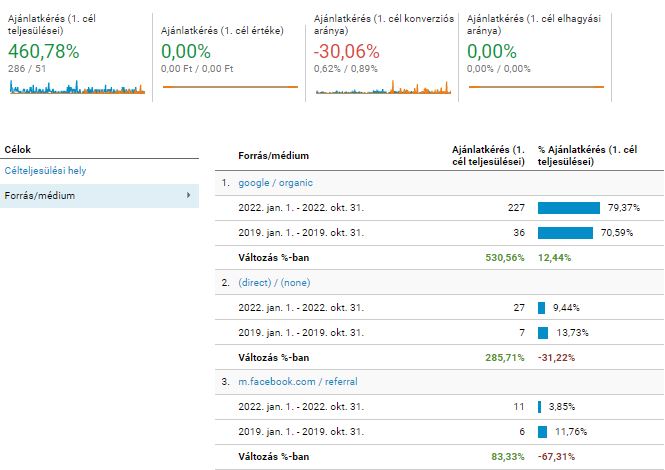Click the blue-orange sparkline under 460,78%
The image size is (665, 470).
coord(76,88)
